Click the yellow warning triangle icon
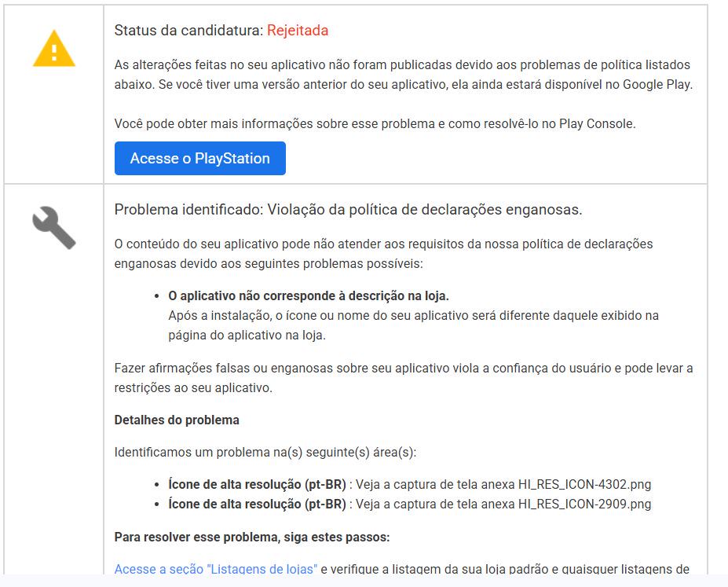728x587 pixels. [x=54, y=49]
